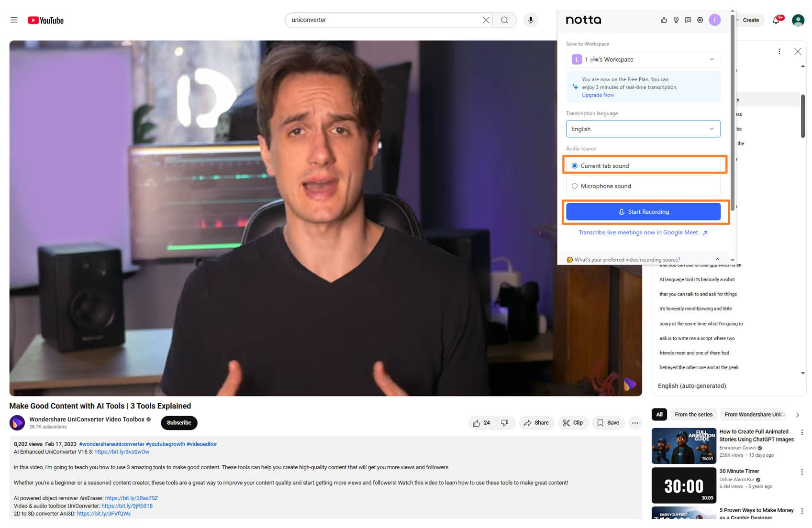812x528 pixels.
Task: Open the feedback chat icon in Notta
Action: (x=688, y=20)
